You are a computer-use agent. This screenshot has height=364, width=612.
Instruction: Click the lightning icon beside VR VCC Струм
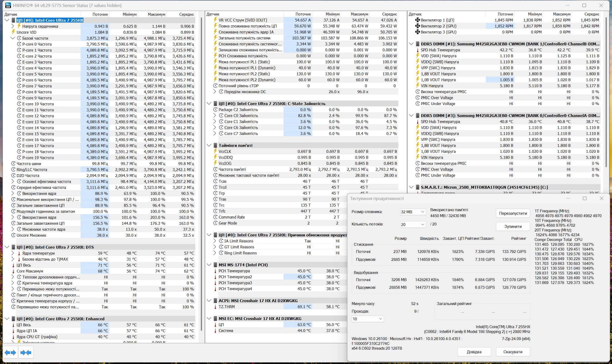(x=215, y=20)
